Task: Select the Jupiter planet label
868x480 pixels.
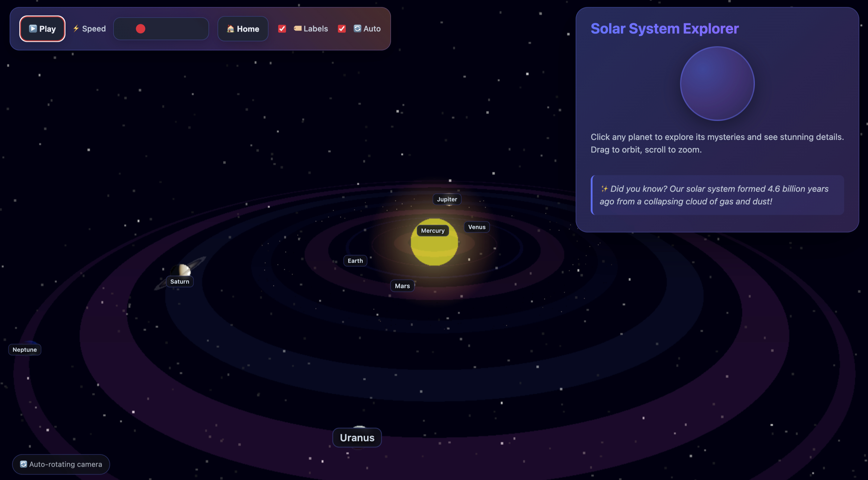Action: click(x=447, y=199)
